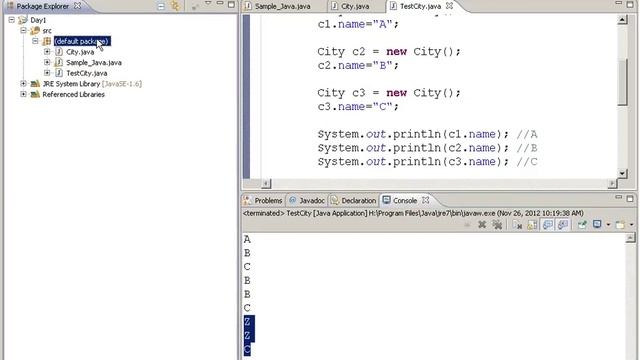The width and height of the screenshot is (640, 360).
Task: Click code line City c3 = new City();
Action: tap(389, 93)
